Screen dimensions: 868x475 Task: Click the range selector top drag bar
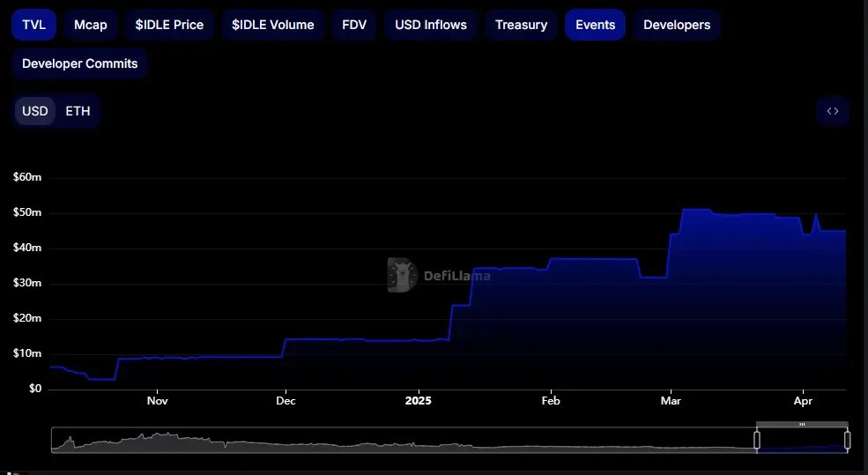point(802,425)
